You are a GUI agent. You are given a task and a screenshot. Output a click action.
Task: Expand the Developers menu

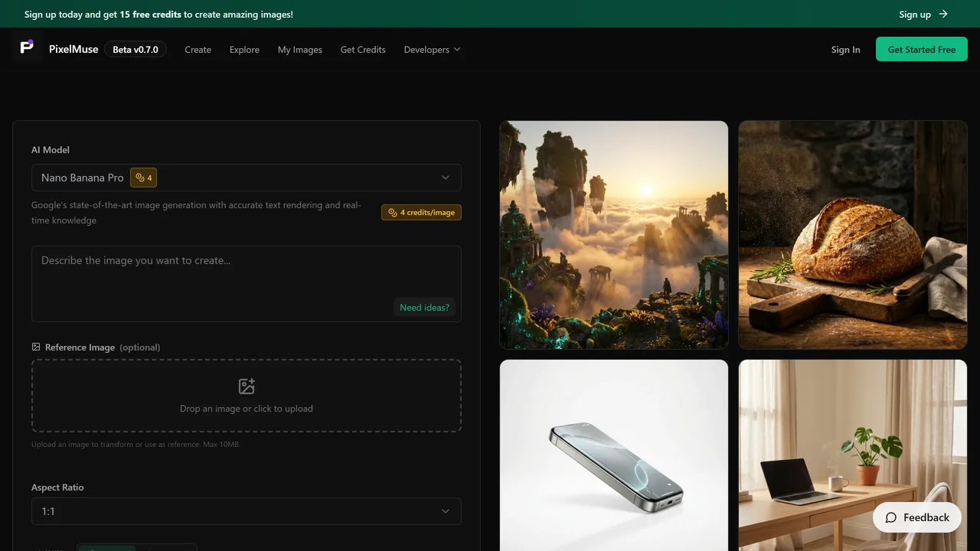433,50
